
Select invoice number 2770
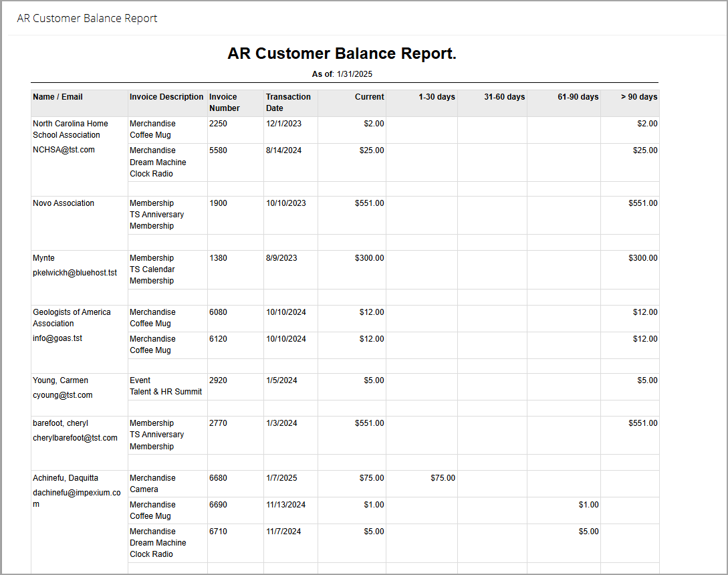(218, 423)
